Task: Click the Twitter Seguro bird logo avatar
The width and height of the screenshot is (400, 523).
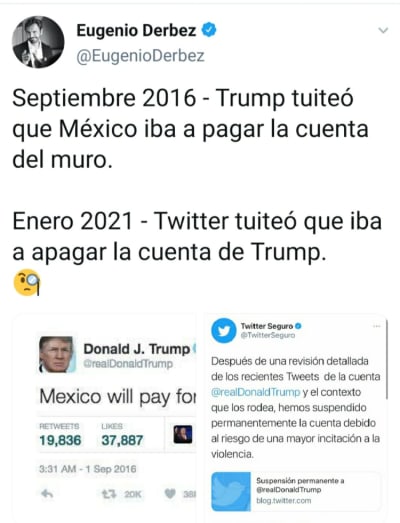Action: (224, 331)
